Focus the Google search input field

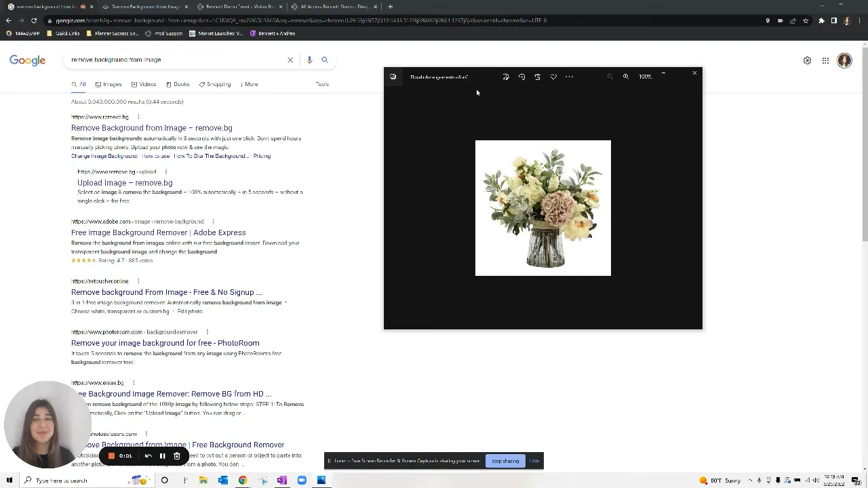tap(176, 60)
